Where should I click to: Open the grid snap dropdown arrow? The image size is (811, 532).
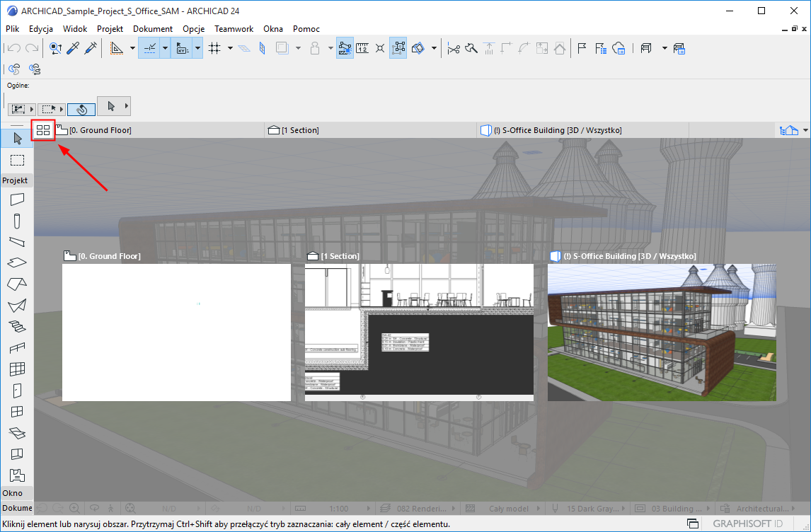pyautogui.click(x=230, y=48)
